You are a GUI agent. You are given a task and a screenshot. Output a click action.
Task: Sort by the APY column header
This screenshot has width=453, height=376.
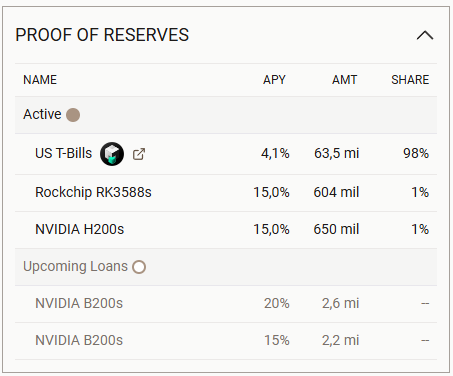[274, 80]
